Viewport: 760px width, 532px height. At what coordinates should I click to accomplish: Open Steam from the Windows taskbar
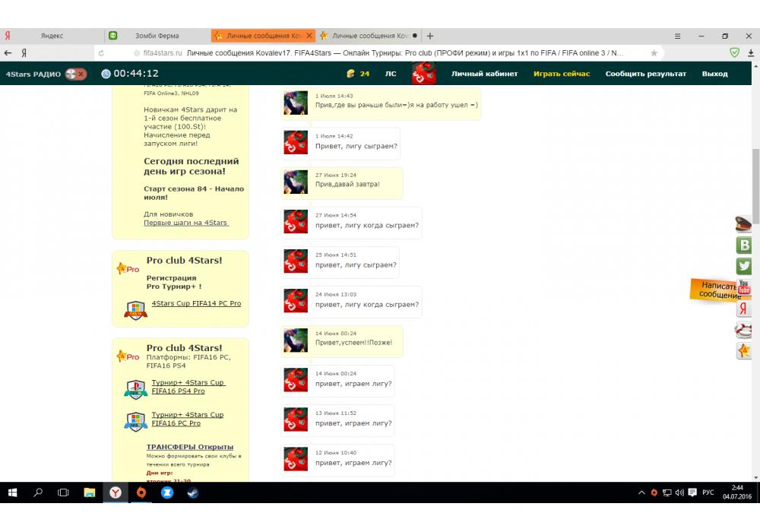(x=192, y=492)
